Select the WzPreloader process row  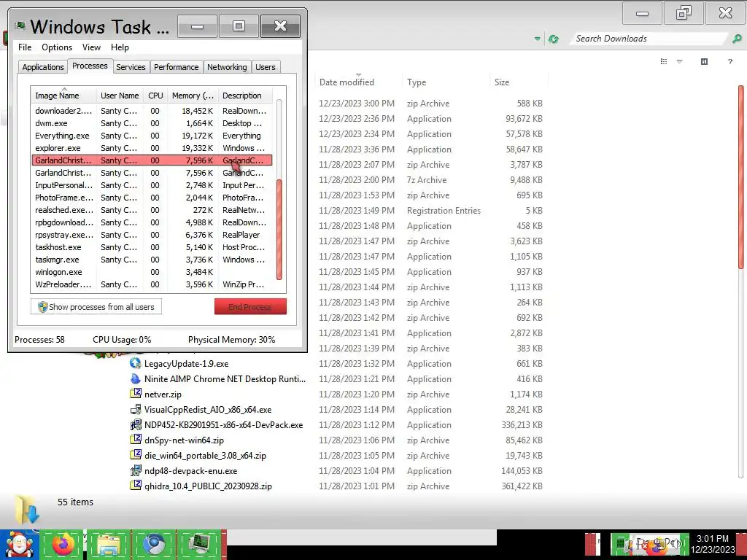tap(152, 284)
